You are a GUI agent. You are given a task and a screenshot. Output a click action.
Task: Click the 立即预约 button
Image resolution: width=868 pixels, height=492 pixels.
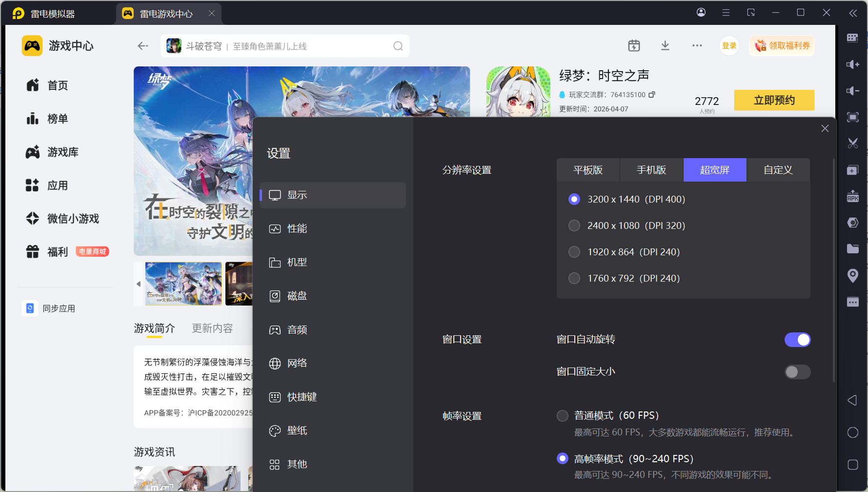(774, 100)
